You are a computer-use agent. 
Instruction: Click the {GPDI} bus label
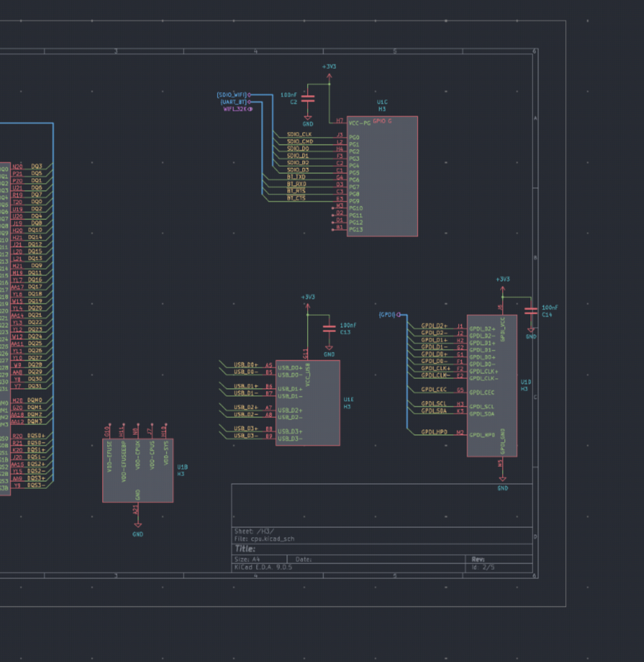point(387,314)
